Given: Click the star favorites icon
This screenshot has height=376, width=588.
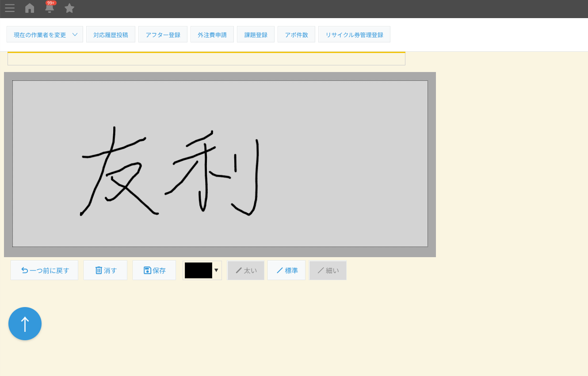Looking at the screenshot, I should pyautogui.click(x=69, y=8).
